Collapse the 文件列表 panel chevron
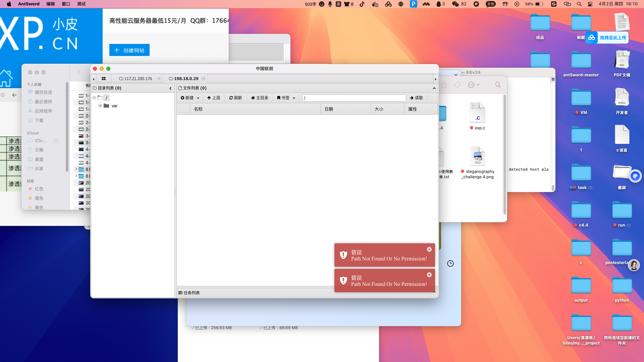Image resolution: width=644 pixels, height=362 pixels. point(434,88)
